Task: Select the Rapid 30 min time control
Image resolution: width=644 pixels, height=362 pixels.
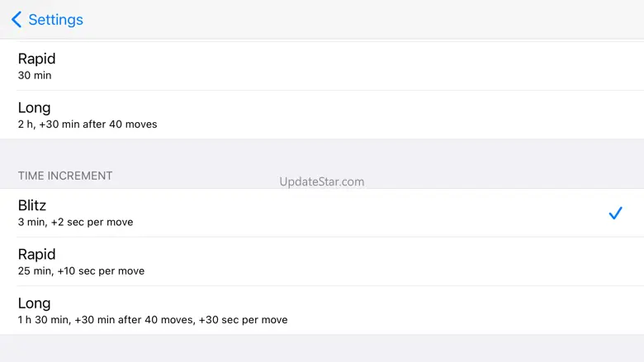Action: point(322,66)
